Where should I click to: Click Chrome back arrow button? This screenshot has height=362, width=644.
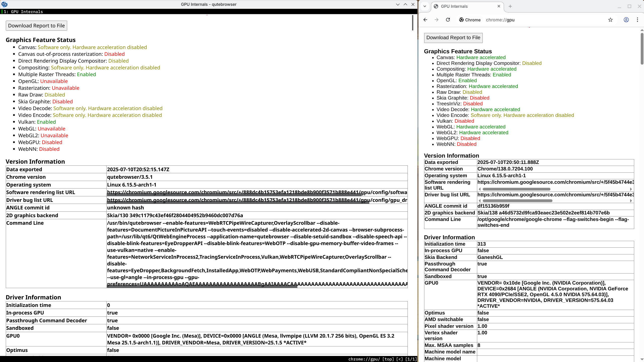tap(425, 20)
